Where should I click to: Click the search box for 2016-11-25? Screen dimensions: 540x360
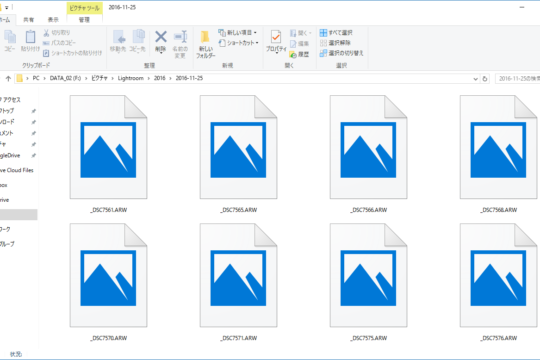pyautogui.click(x=518, y=79)
